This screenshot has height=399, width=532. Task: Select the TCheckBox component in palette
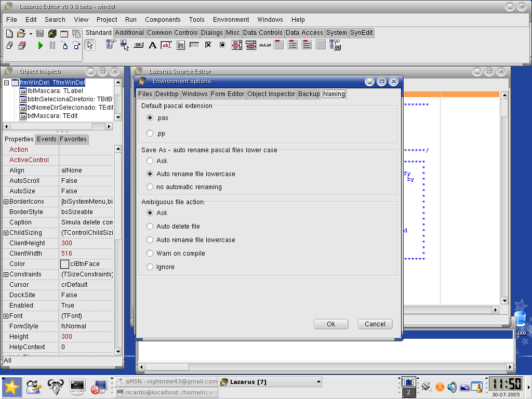pos(208,45)
